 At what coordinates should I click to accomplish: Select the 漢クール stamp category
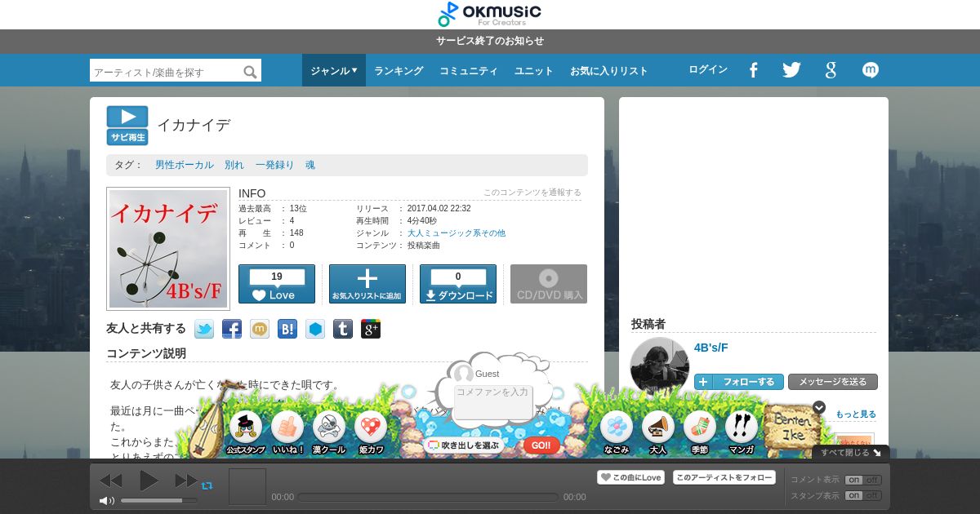[329, 432]
